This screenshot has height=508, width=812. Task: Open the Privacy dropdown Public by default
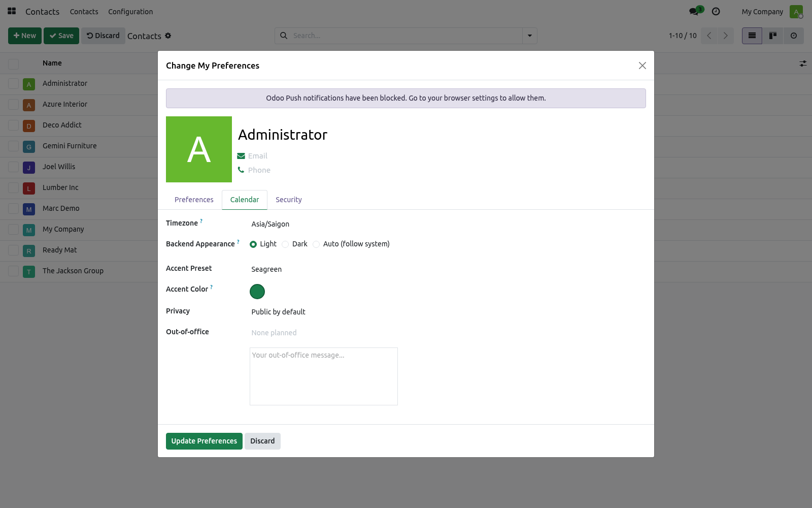(324, 312)
